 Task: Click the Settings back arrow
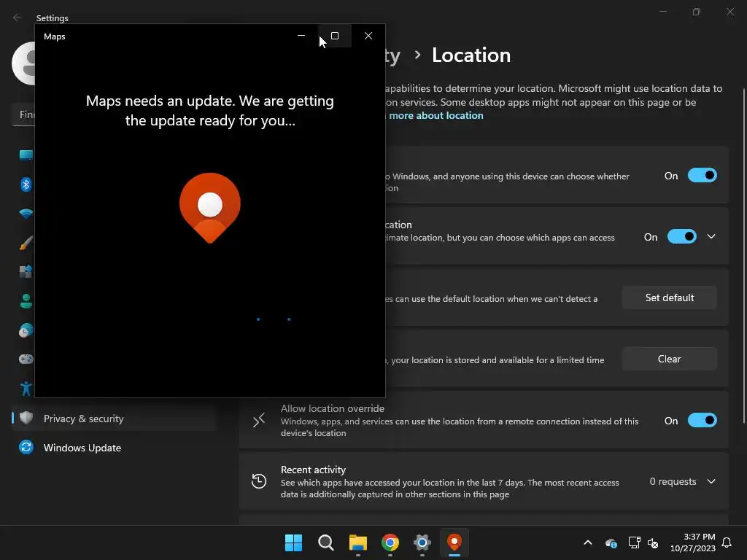(18, 17)
